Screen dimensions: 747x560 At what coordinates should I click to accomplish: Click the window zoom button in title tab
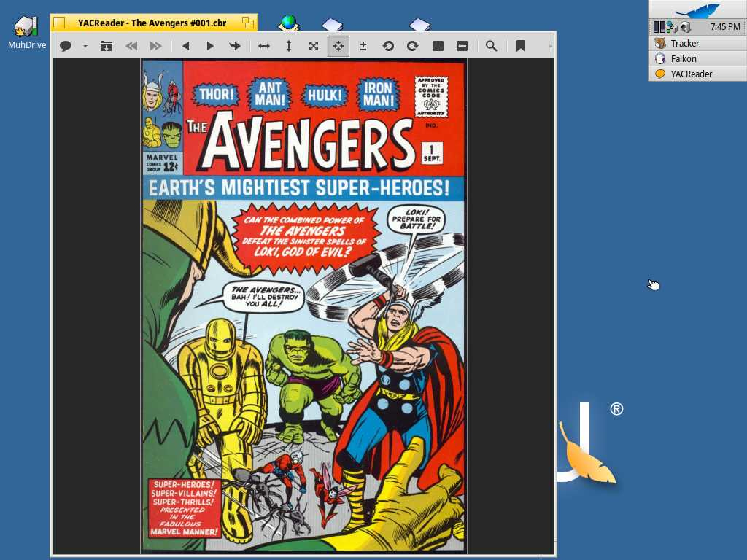pyautogui.click(x=248, y=22)
